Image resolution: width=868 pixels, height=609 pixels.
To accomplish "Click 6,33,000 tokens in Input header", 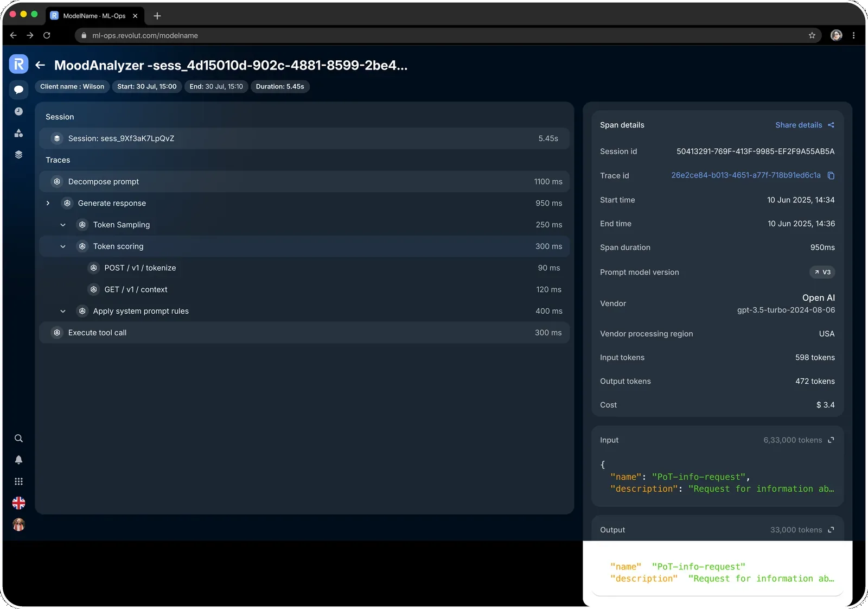I will tap(793, 440).
